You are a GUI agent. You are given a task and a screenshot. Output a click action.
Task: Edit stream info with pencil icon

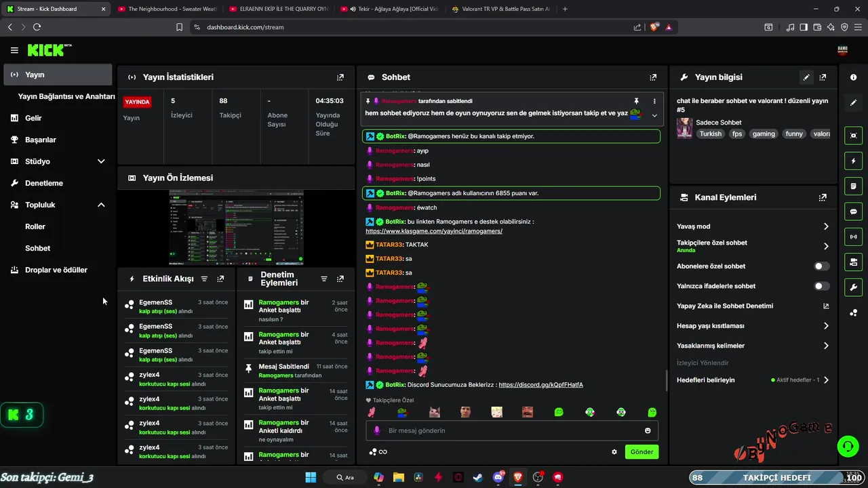pyautogui.click(x=806, y=77)
